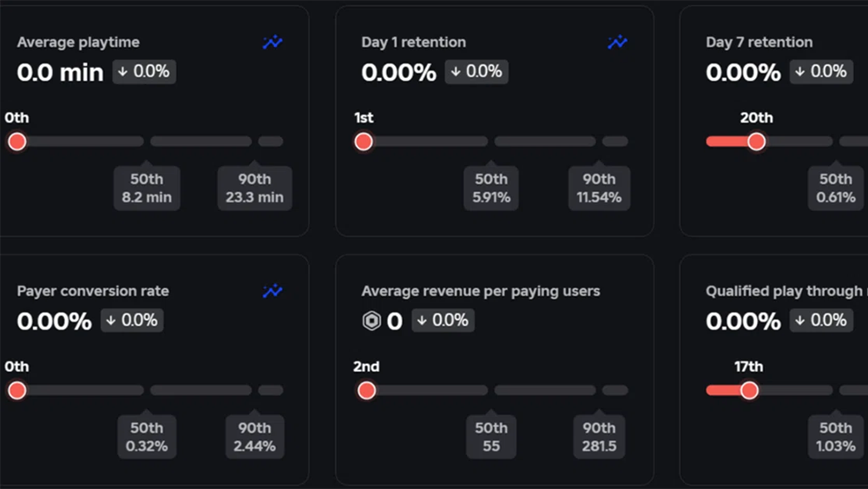This screenshot has height=489, width=868.
Task: Click the Qualified play through 17th percentile handle
Action: pos(749,391)
